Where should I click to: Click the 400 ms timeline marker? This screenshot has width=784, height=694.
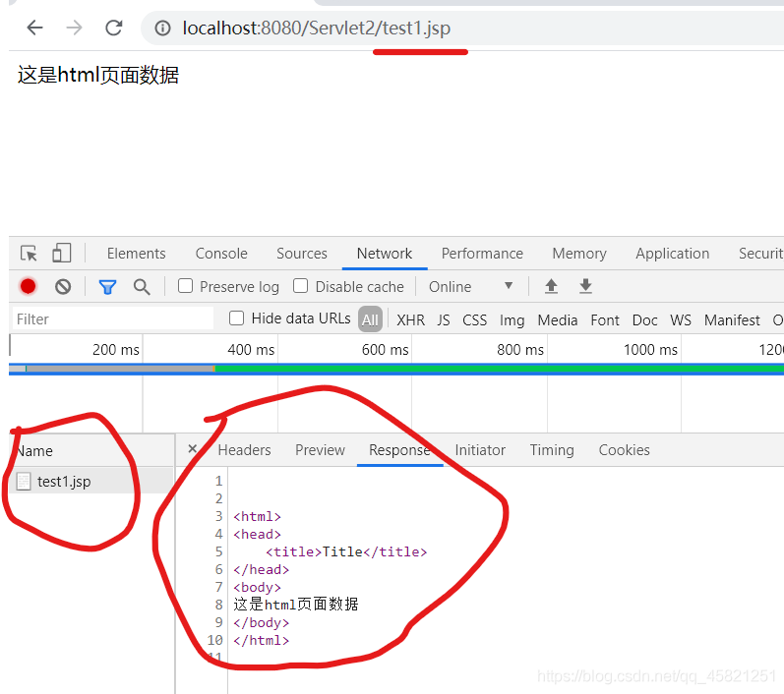point(251,349)
